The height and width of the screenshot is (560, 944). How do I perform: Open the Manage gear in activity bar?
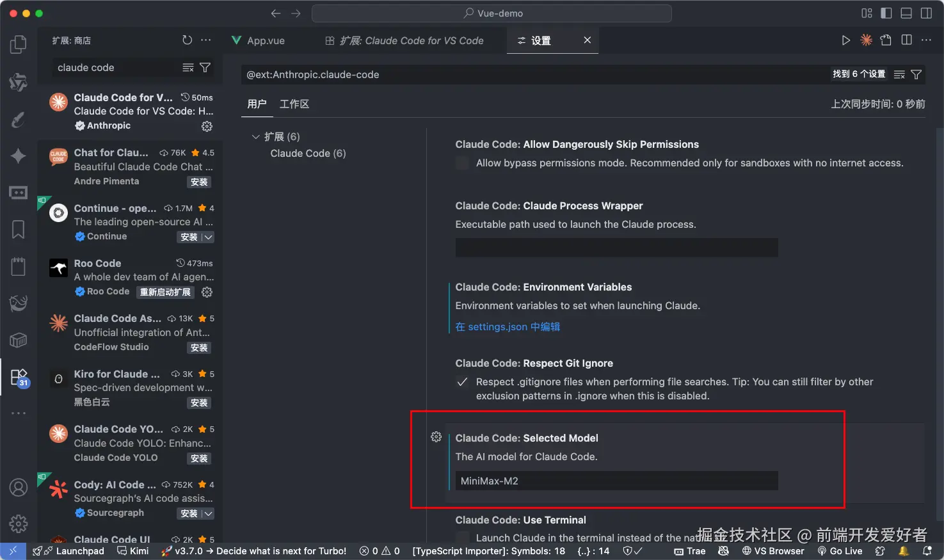click(x=19, y=524)
